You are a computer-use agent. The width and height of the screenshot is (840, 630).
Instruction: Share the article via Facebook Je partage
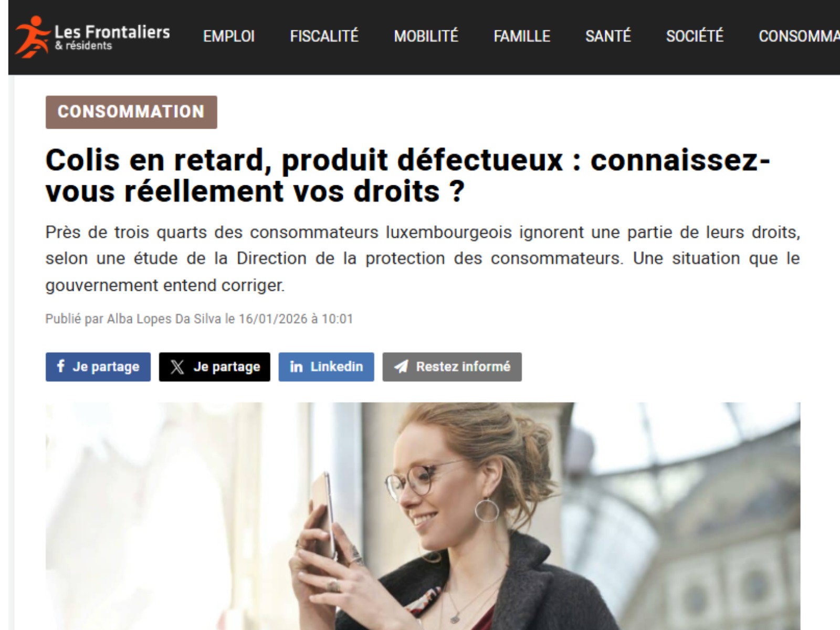pos(98,366)
